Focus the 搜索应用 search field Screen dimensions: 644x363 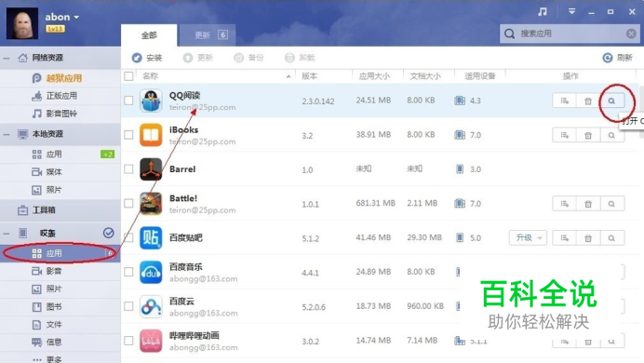(569, 34)
